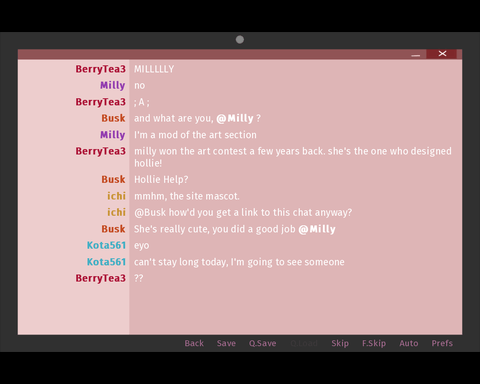
Task: Click Busk username beside 'She's really cute'
Action: 113,229
